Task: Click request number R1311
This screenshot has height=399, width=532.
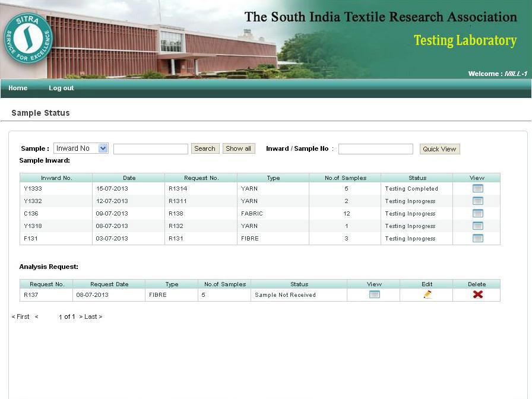Action: pos(178,201)
